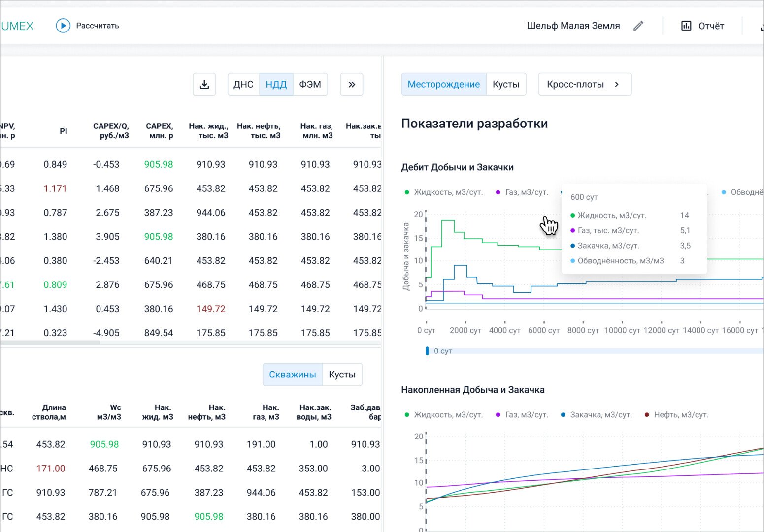
Task: Click the UMEX logo
Action: pyautogui.click(x=17, y=26)
